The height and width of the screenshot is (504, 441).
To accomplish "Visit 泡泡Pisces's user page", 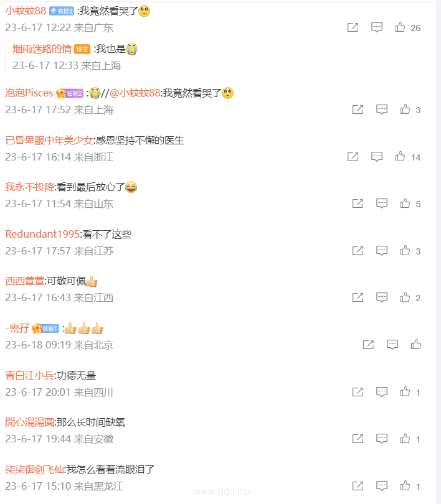I will click(x=29, y=93).
